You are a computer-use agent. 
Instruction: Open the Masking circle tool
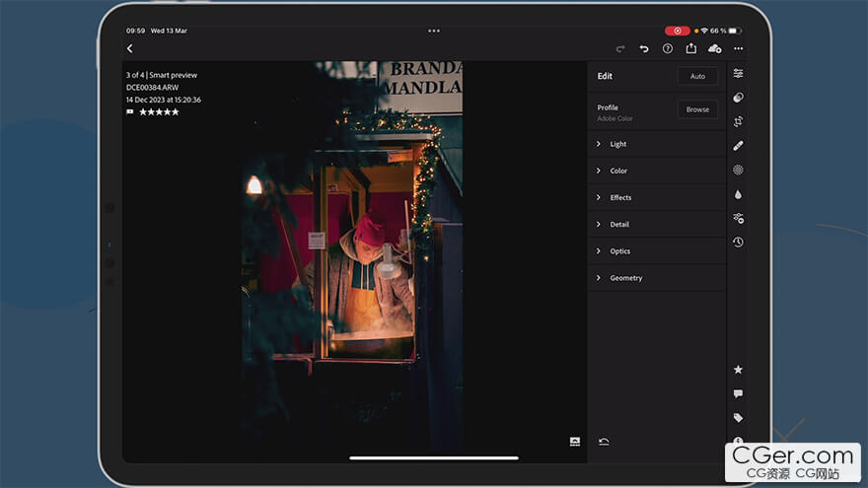[x=738, y=170]
